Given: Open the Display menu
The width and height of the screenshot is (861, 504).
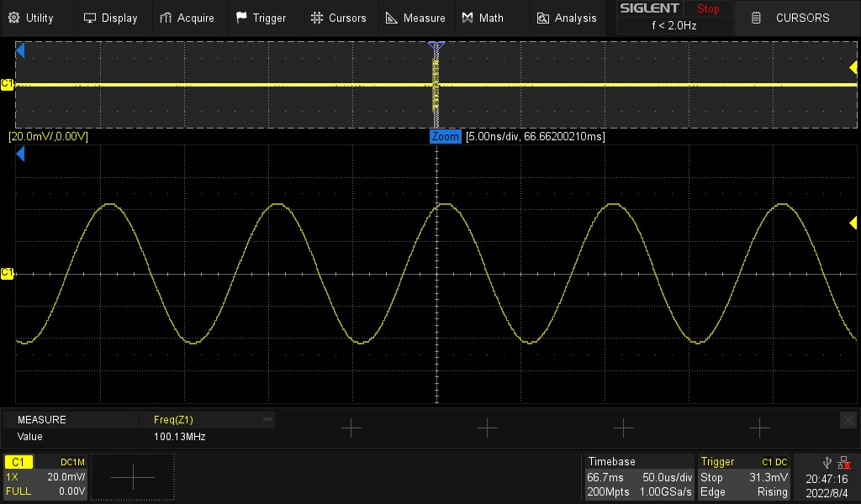Looking at the screenshot, I should point(110,18).
